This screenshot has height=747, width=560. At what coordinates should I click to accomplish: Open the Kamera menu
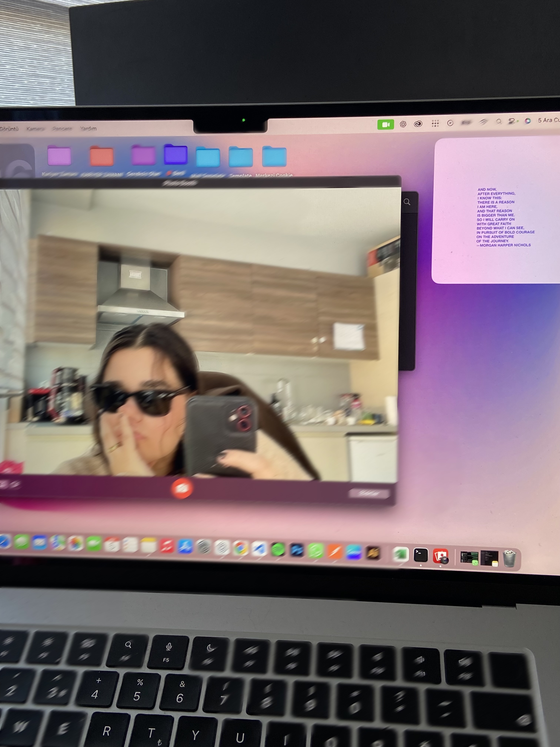coord(35,129)
